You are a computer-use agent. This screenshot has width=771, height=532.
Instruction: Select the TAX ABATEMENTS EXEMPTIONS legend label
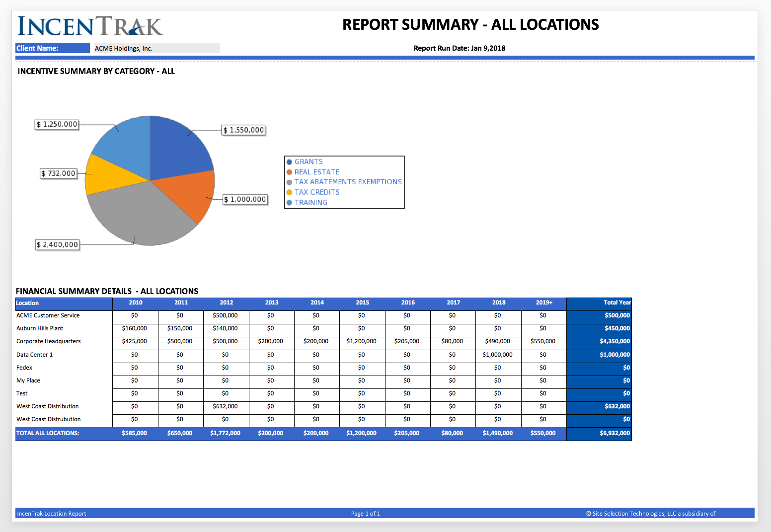coord(348,182)
